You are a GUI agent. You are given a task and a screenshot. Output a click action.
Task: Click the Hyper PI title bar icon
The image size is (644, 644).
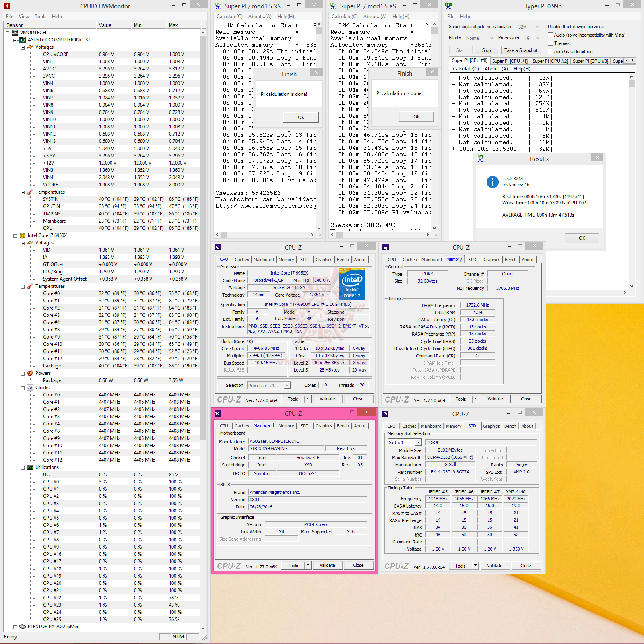pos(448,6)
